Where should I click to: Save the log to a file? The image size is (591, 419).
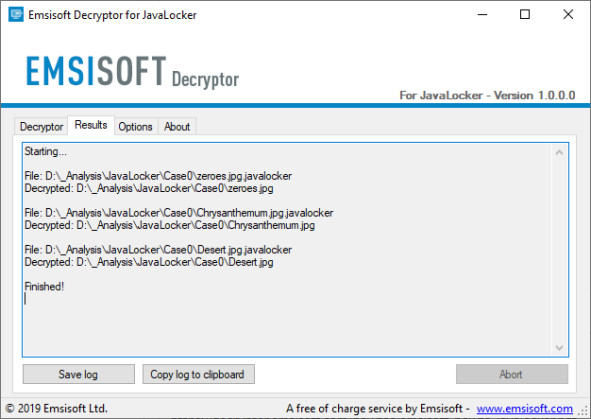point(78,374)
